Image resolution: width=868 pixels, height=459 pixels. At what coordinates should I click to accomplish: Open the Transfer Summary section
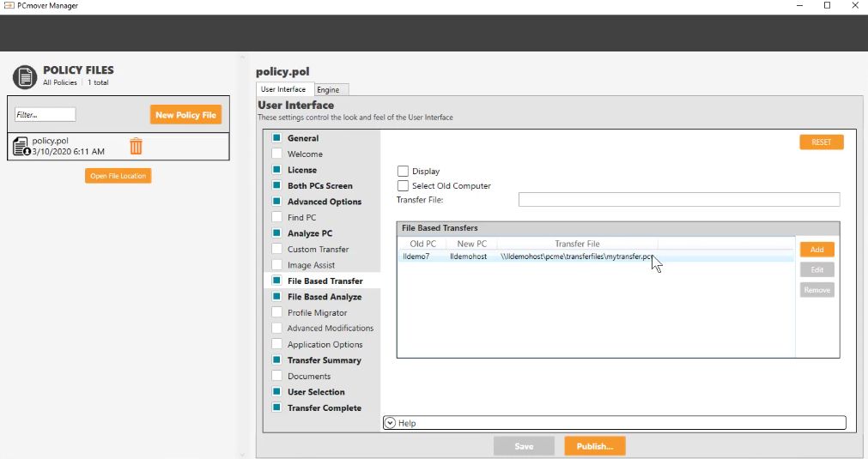click(325, 360)
